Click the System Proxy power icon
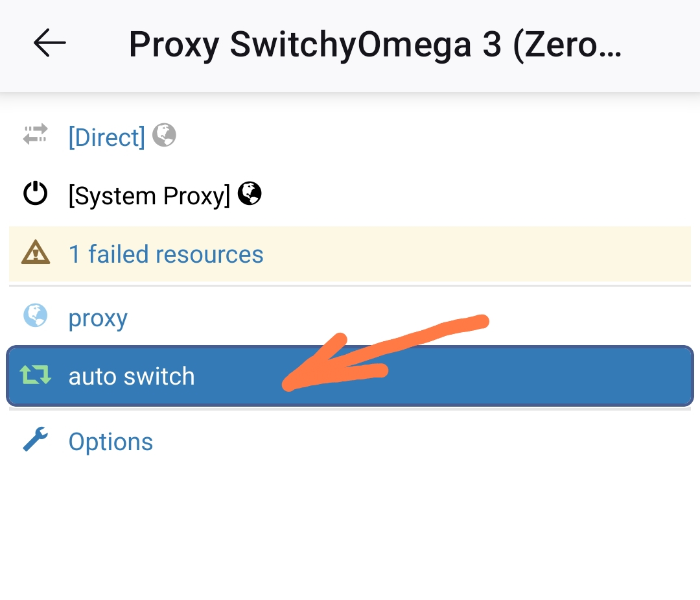 point(36,194)
